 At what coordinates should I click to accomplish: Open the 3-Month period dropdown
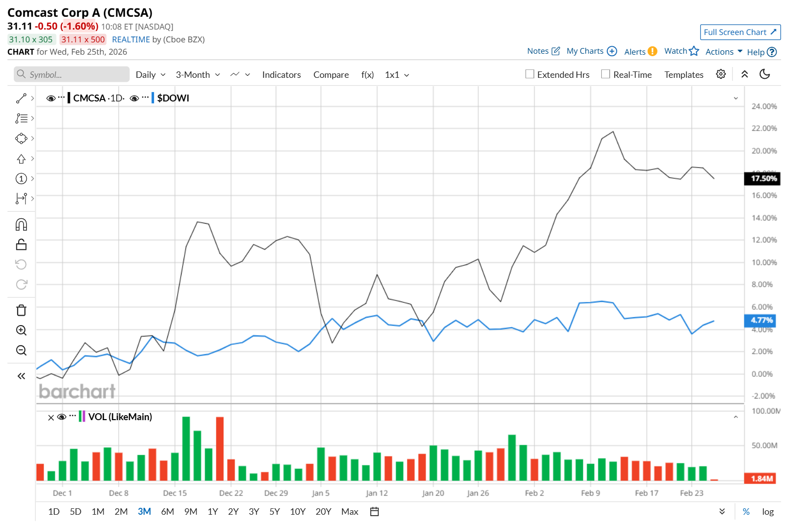[198, 74]
